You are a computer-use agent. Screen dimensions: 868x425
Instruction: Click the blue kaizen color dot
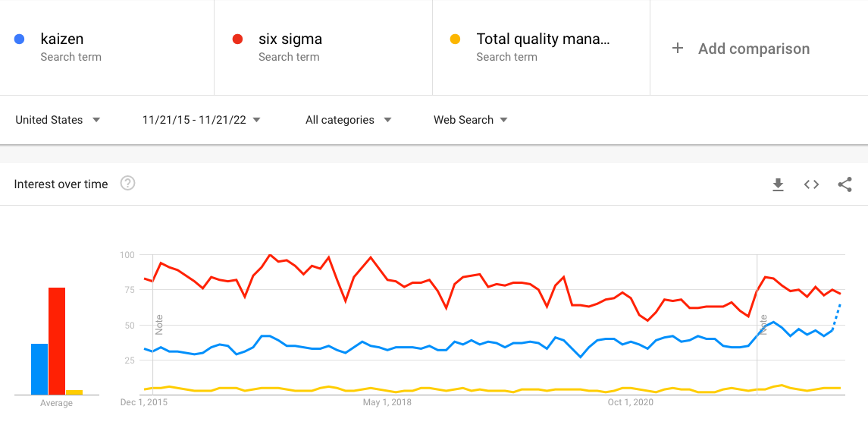point(20,39)
